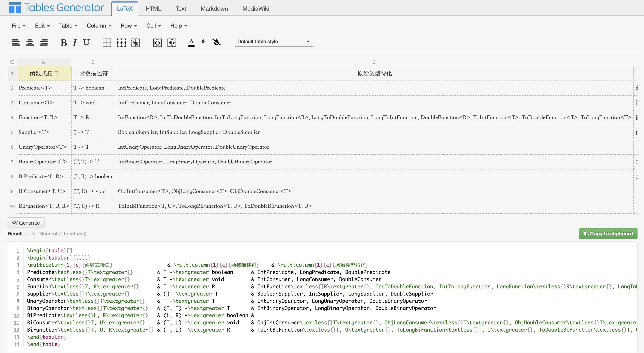The image size is (644, 353).
Task: Switch to the Markdown tab
Action: point(214,9)
